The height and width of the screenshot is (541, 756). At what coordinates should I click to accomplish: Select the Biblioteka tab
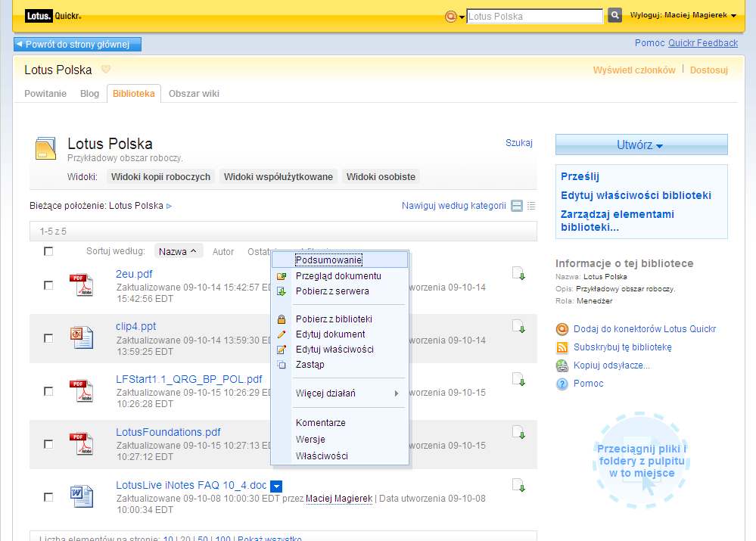click(133, 94)
